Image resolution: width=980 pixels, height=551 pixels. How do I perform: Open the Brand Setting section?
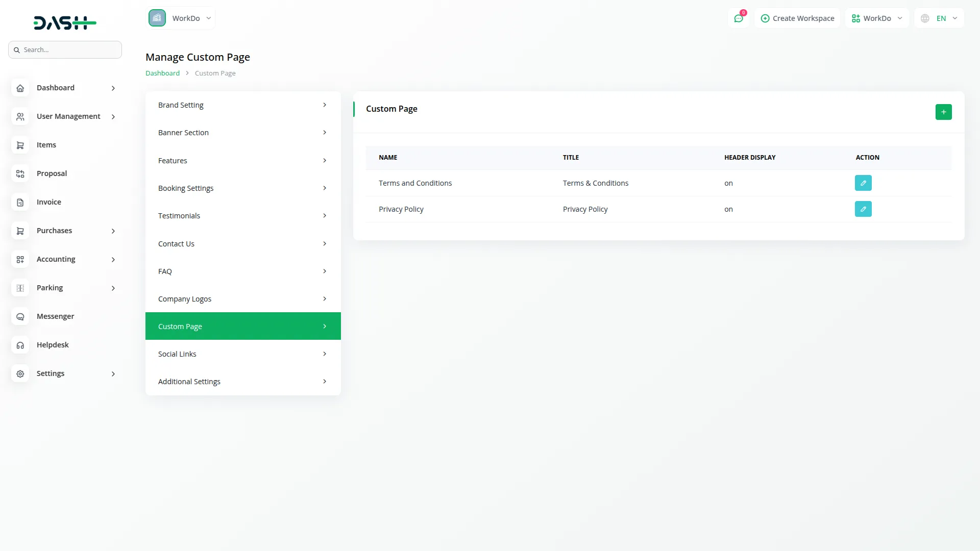[x=243, y=105]
